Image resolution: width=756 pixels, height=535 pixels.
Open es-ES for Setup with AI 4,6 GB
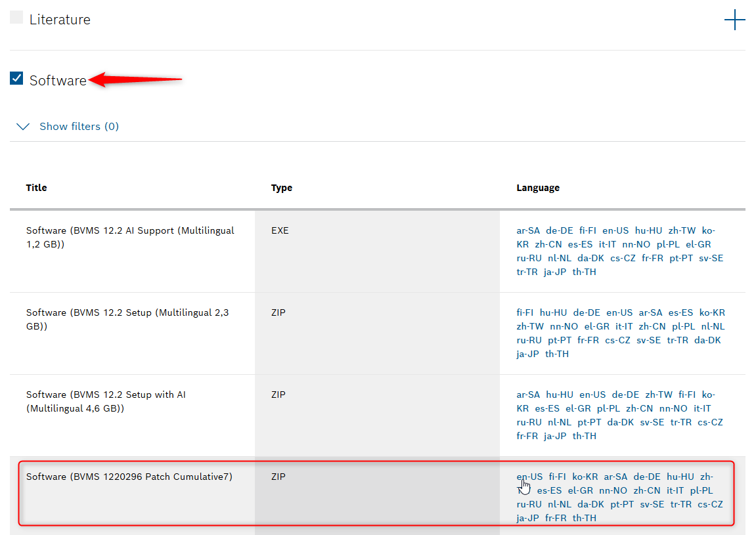547,409
